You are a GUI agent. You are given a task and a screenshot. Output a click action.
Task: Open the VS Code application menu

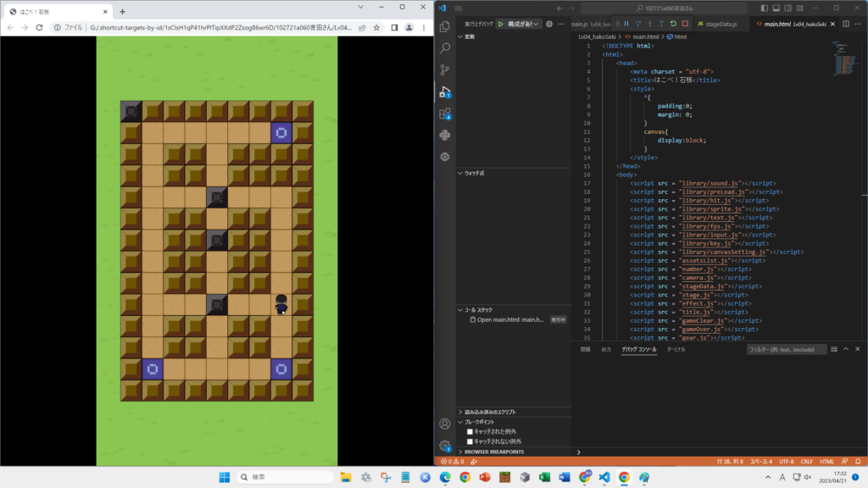tap(459, 8)
